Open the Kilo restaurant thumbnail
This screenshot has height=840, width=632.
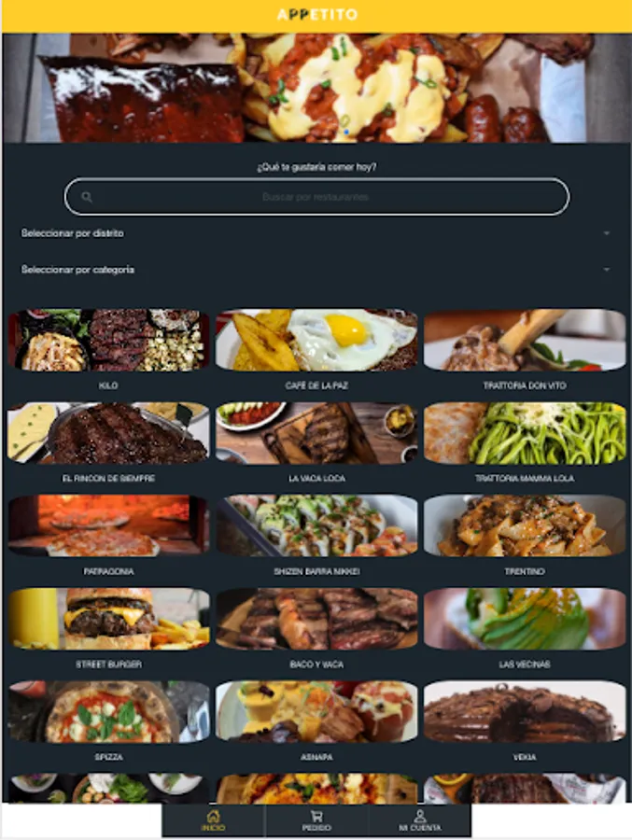[109, 340]
